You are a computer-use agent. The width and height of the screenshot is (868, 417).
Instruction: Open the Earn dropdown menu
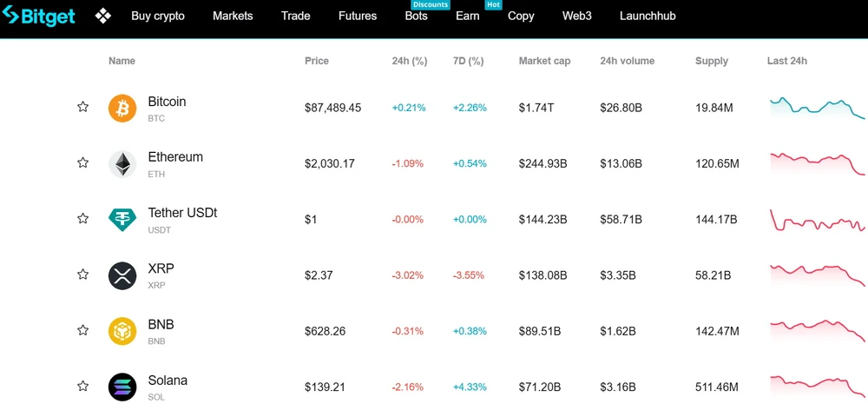pos(467,16)
